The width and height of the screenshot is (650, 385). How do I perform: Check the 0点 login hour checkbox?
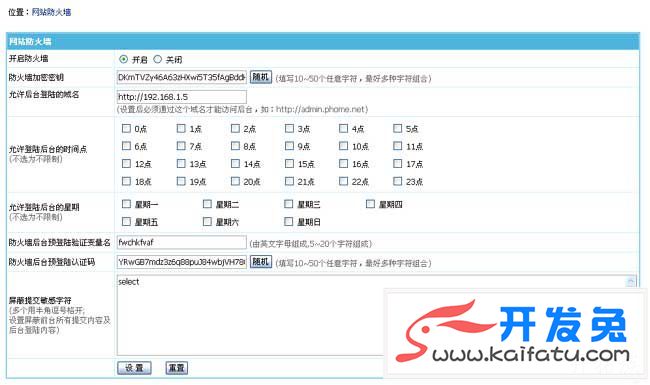point(126,128)
